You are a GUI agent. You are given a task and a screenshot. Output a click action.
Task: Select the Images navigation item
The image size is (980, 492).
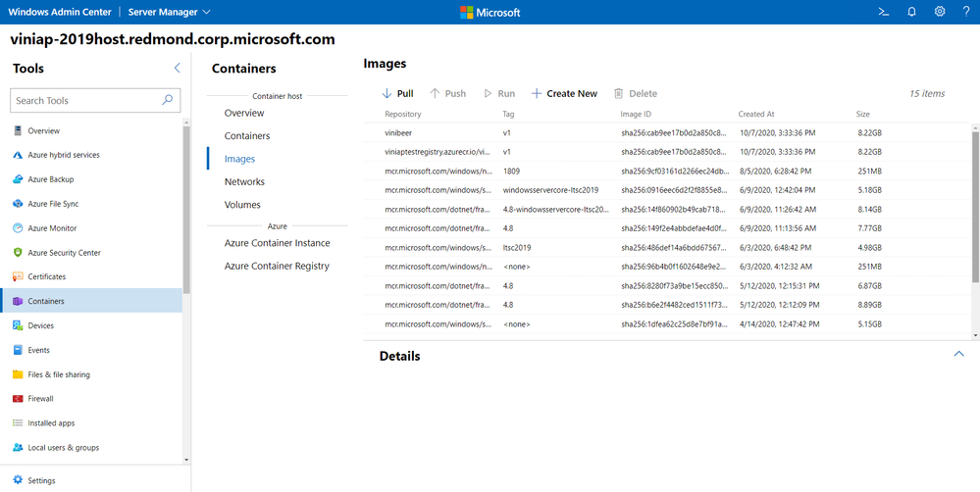pyautogui.click(x=240, y=159)
